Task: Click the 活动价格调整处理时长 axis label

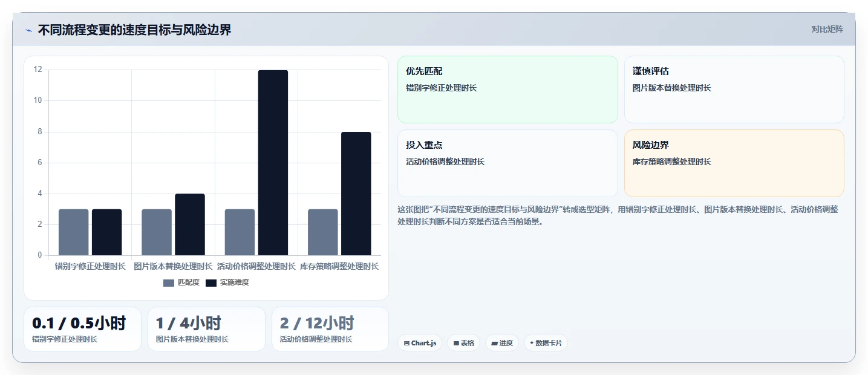Action: (x=256, y=266)
